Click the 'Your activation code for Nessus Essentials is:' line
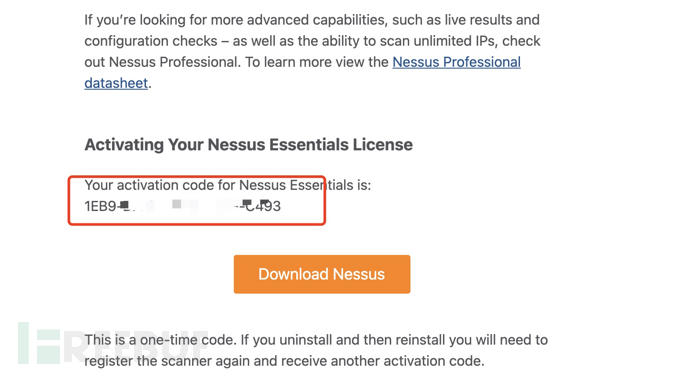 click(228, 185)
